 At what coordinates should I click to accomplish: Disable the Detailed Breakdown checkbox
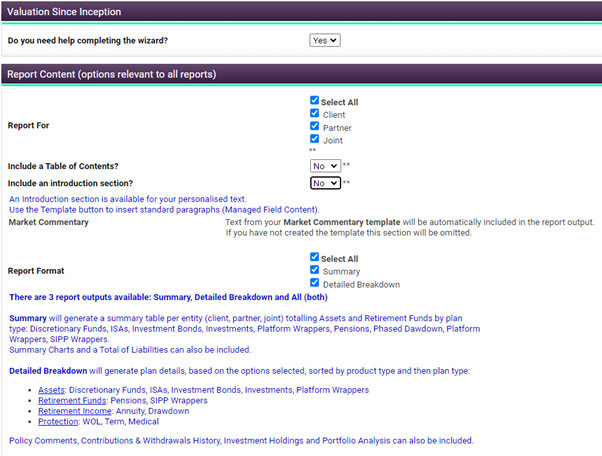coord(315,283)
